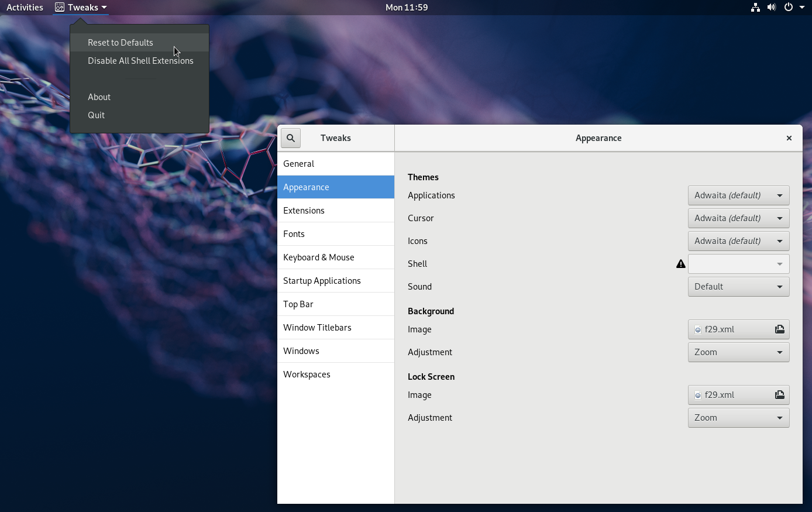Change the Background Adjustment from Zoom

click(738, 352)
